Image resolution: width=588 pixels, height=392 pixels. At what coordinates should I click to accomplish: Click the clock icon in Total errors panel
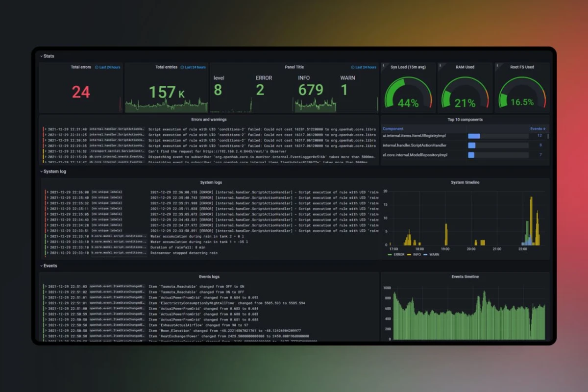click(97, 67)
